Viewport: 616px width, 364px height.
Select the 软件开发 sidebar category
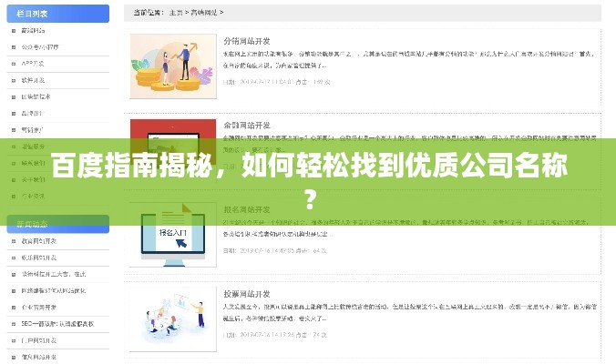click(x=33, y=80)
